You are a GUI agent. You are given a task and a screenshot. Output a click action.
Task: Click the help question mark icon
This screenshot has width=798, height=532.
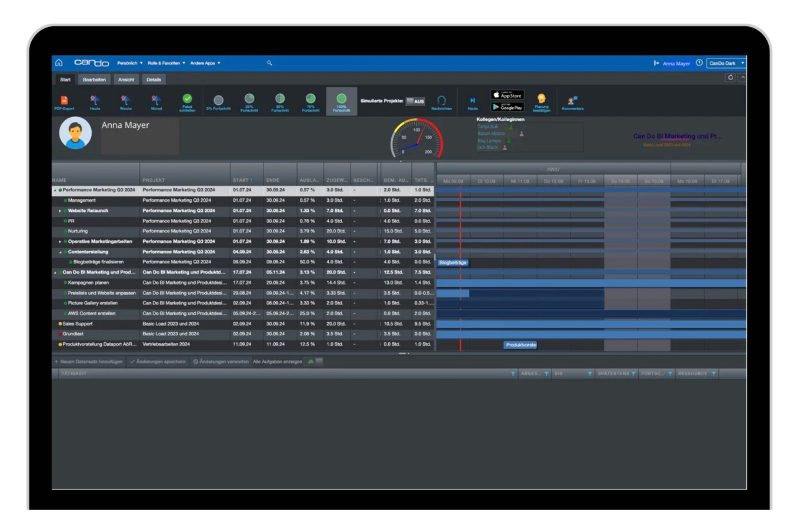pos(699,63)
